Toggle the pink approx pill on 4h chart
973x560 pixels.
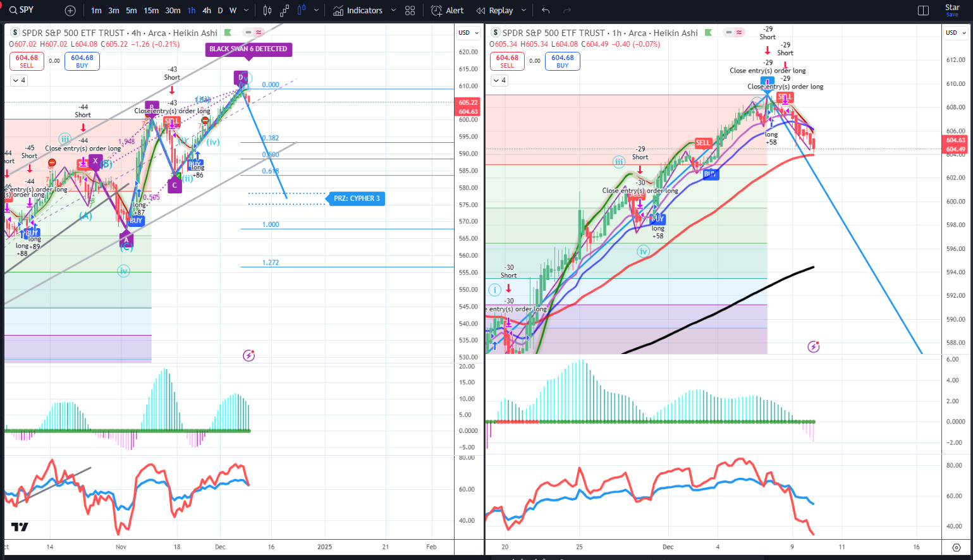click(x=259, y=32)
